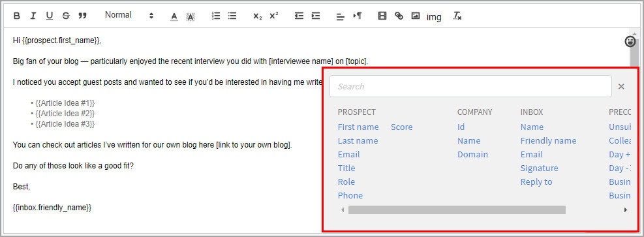Insert the prospect Last name variable

pos(358,140)
